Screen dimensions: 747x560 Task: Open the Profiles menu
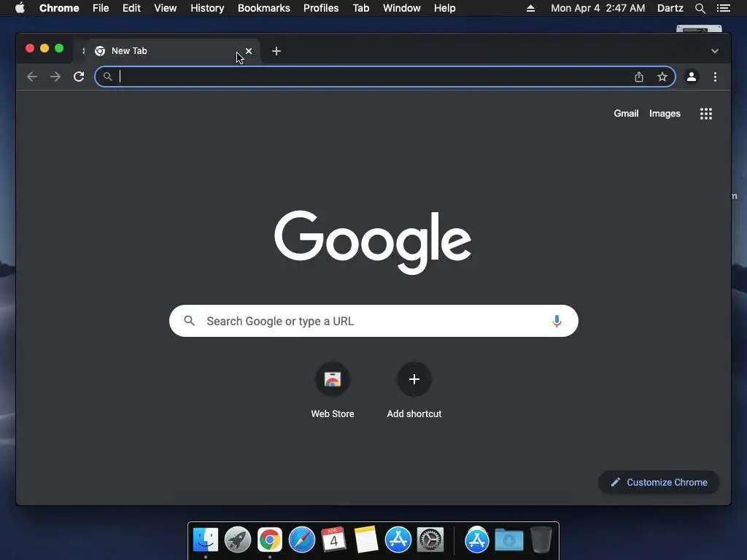coord(321,8)
